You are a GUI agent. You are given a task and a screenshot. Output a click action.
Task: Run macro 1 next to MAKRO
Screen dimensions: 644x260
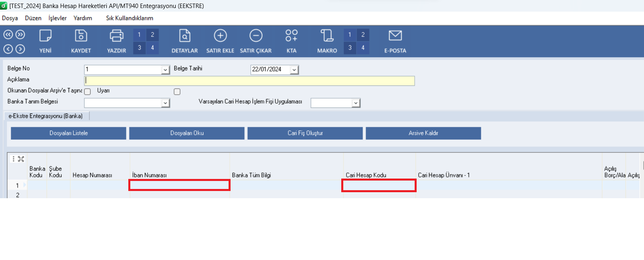(350, 35)
